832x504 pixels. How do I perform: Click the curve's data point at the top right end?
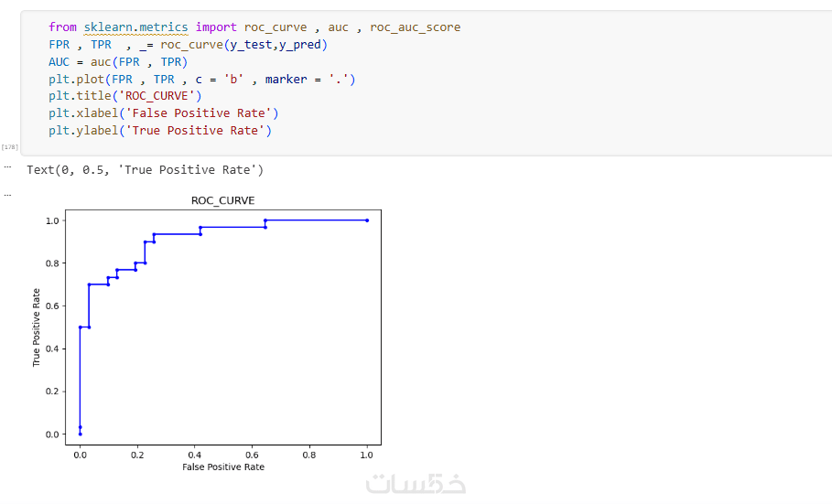(x=367, y=220)
